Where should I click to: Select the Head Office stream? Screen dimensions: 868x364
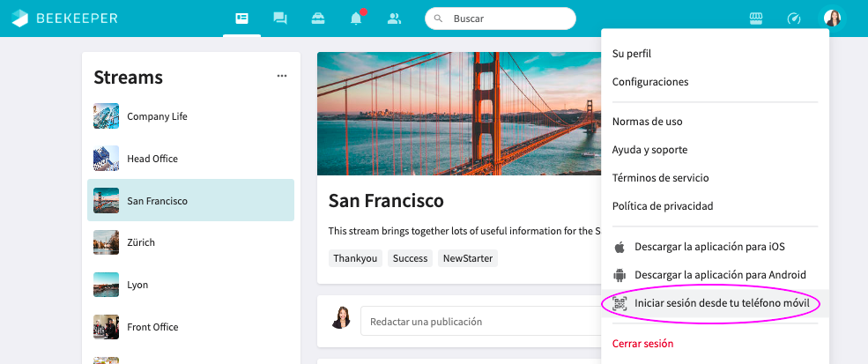click(190, 159)
